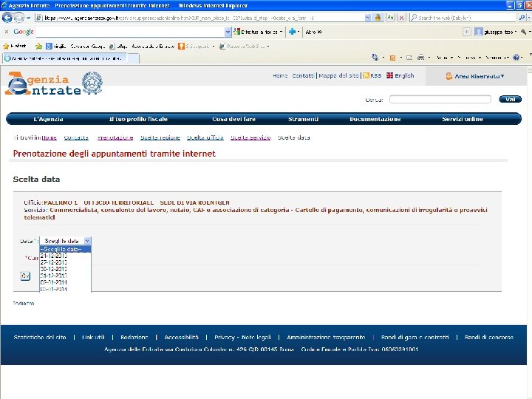Click the blue plus Share icon
Image resolution: width=532 pixels, height=399 pixels.
(292, 32)
